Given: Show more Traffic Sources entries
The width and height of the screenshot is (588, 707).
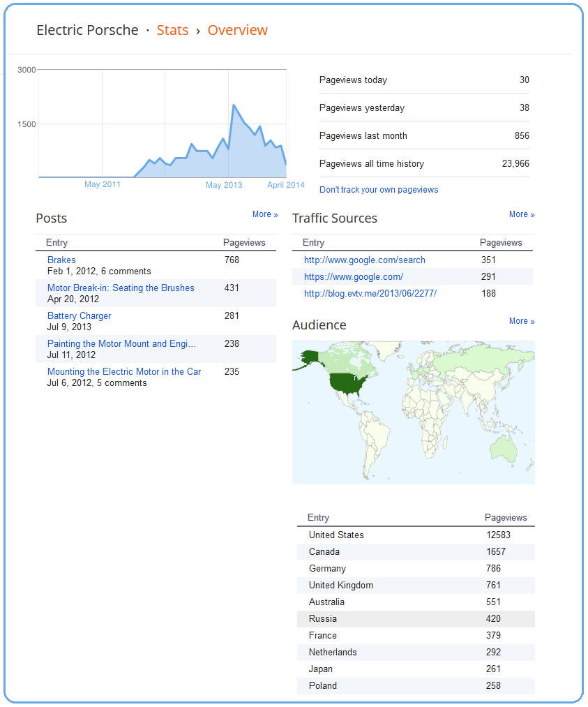Looking at the screenshot, I should 522,215.
